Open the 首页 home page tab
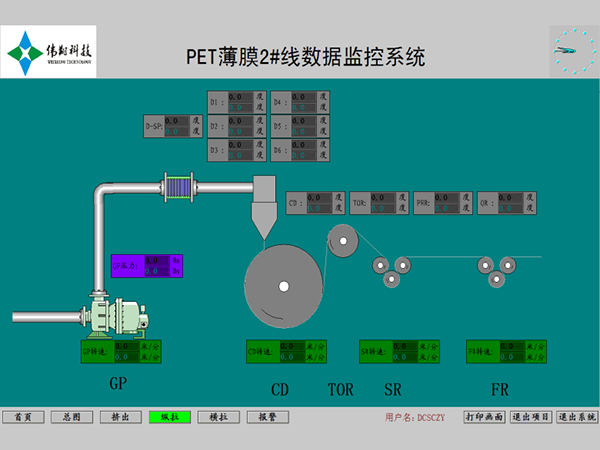 [24, 416]
